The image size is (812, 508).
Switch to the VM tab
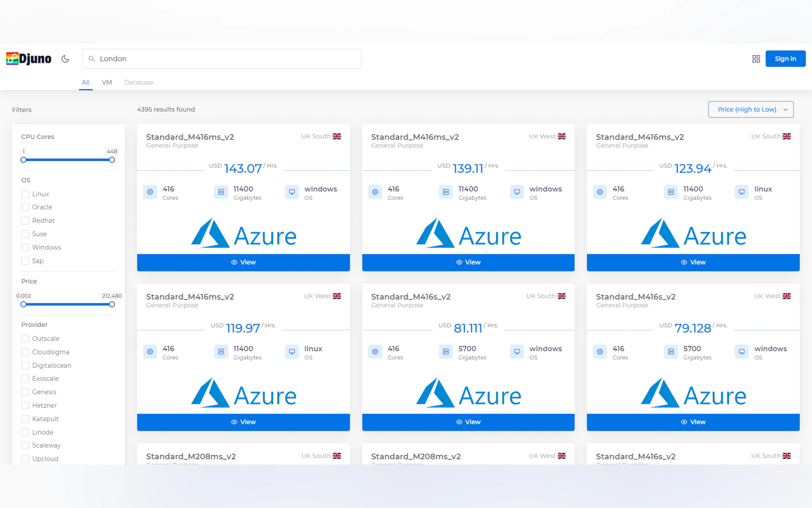coord(107,82)
